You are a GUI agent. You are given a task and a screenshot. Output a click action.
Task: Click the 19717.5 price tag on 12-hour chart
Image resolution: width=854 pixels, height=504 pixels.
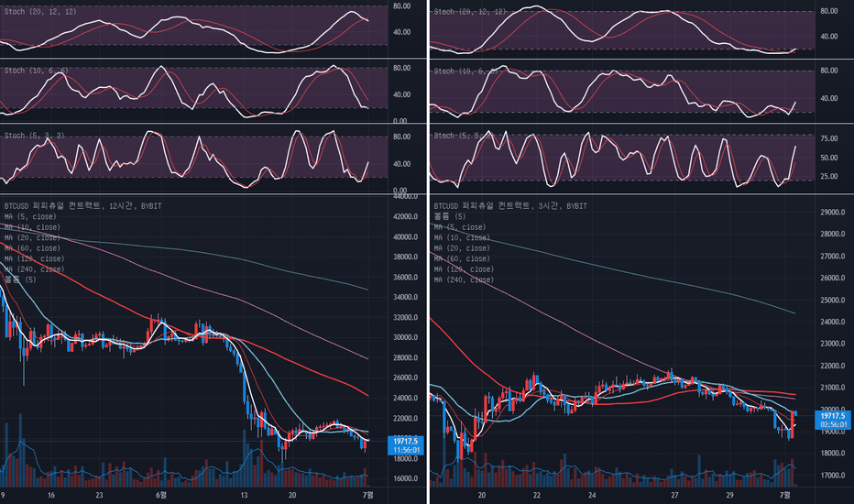tap(403, 441)
